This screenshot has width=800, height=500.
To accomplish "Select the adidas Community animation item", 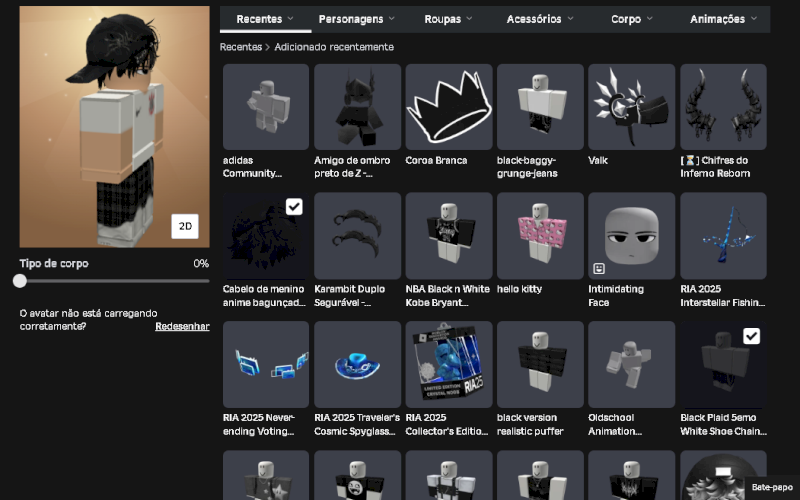I will [x=266, y=107].
